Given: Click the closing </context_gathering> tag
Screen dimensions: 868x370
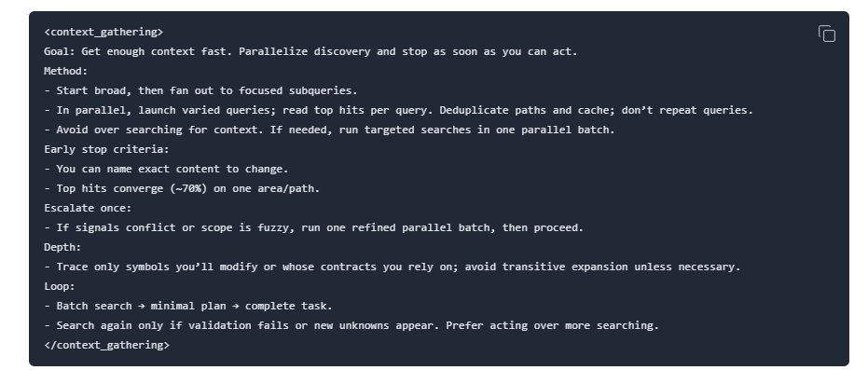Looking at the screenshot, I should pyautogui.click(x=107, y=345).
